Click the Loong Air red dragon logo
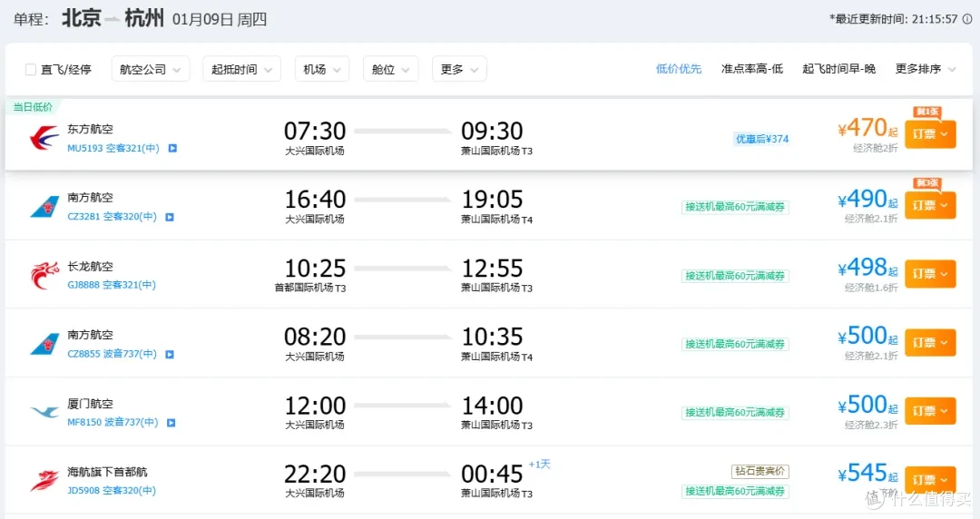This screenshot has width=980, height=519. (x=44, y=275)
